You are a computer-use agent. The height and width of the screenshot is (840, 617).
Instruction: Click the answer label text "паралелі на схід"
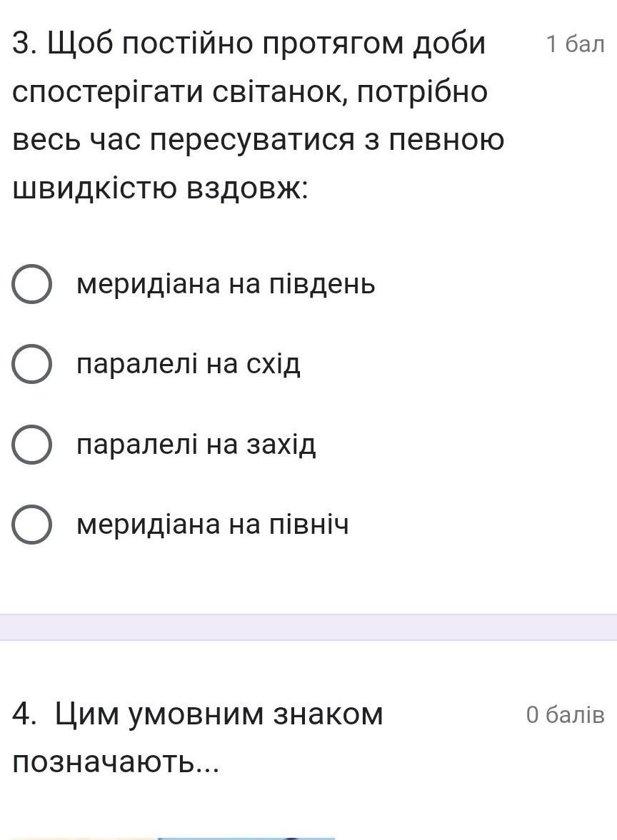(188, 364)
